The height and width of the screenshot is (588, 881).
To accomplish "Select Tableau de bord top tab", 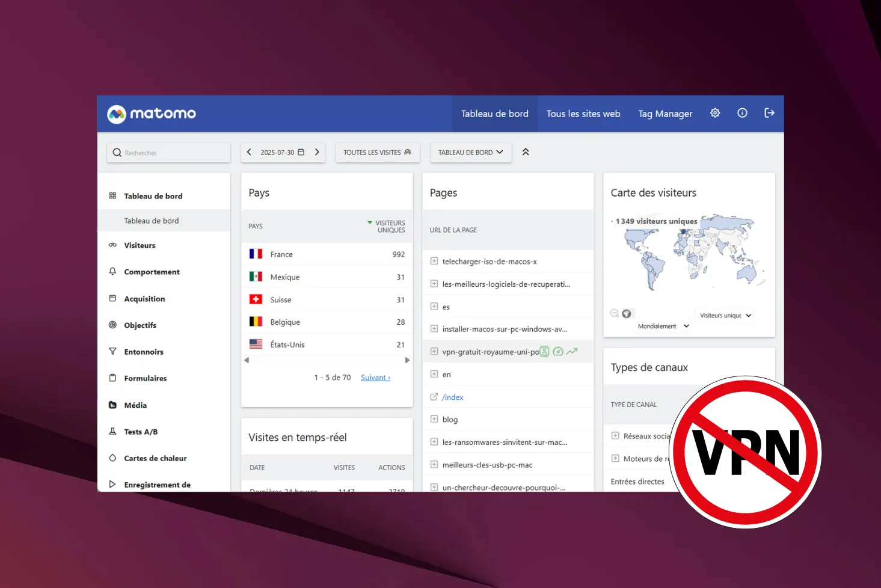I will click(x=495, y=114).
